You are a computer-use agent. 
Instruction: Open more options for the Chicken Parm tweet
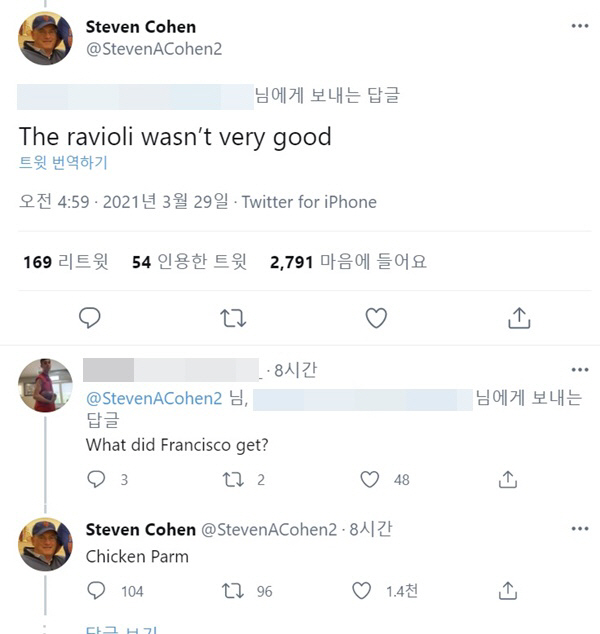click(x=580, y=528)
